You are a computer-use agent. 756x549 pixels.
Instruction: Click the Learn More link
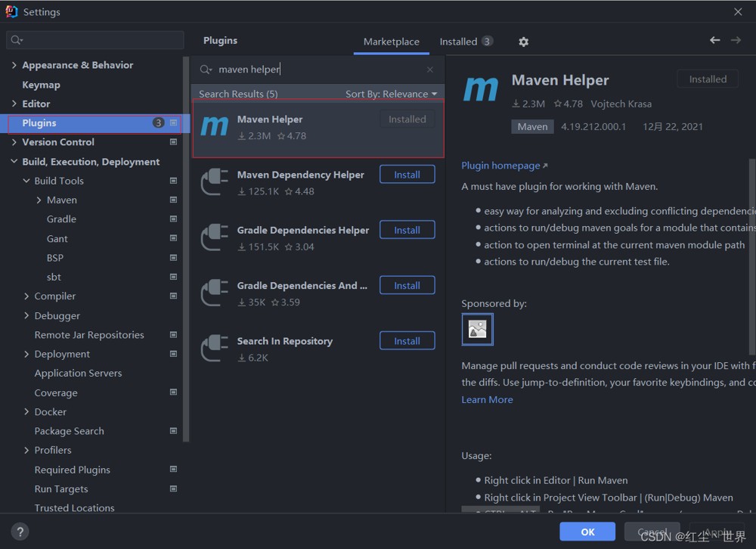(487, 399)
